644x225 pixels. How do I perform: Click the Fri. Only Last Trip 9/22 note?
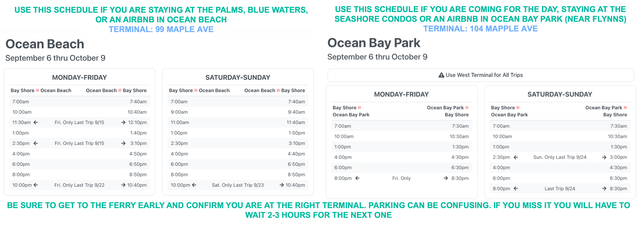click(x=80, y=185)
